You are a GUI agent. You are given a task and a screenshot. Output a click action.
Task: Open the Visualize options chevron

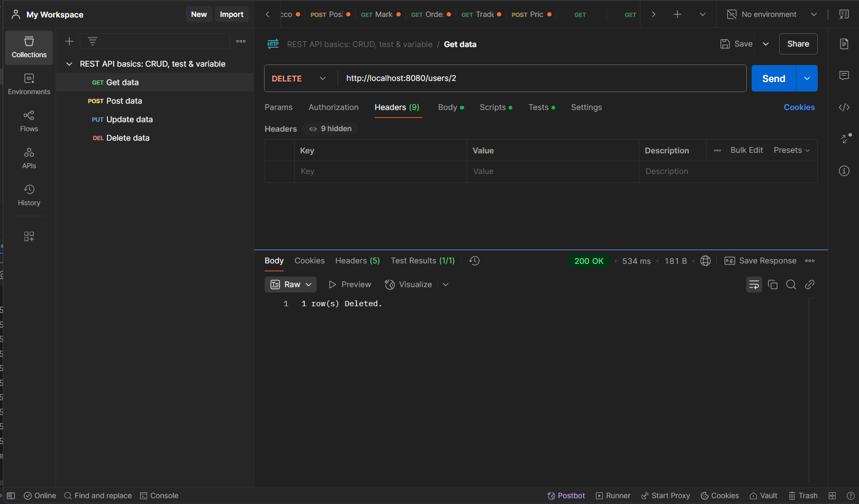pos(446,285)
